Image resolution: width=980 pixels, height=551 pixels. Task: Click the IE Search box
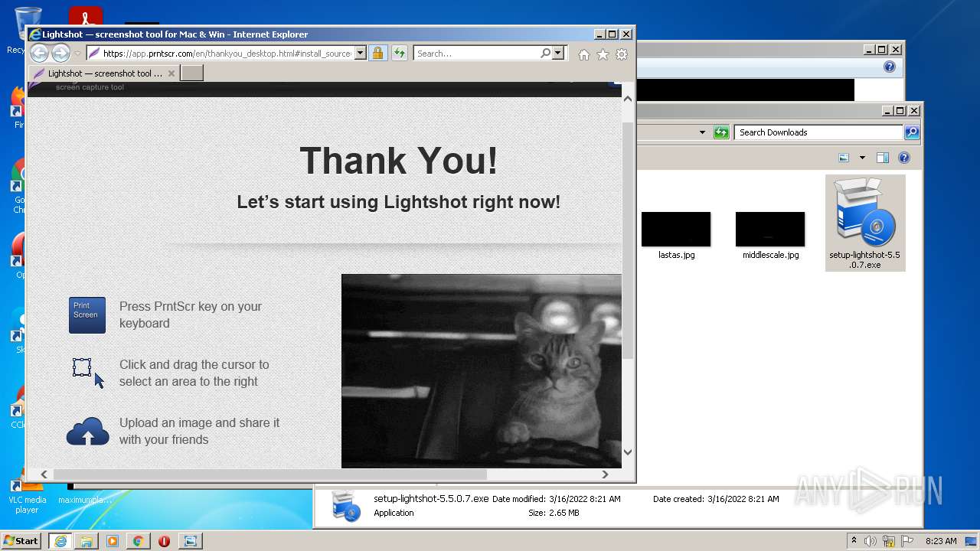click(476, 54)
